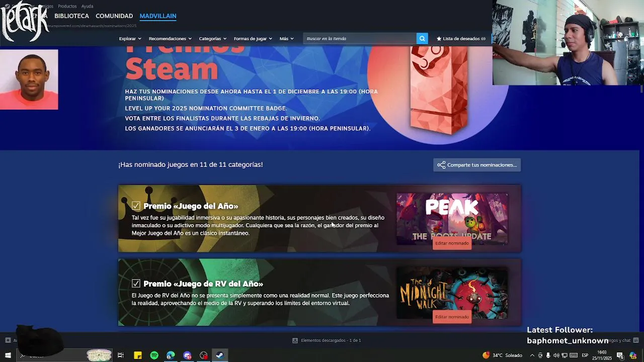Open the Copilot icon in the taskbar
The width and height of the screenshot is (644, 362).
point(633,355)
